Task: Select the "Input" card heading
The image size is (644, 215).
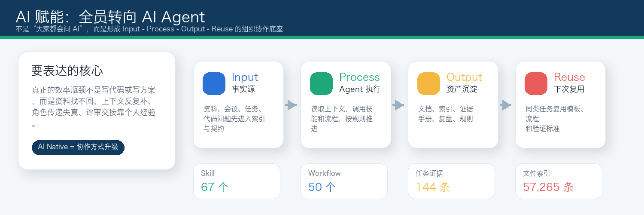Action: coord(245,77)
